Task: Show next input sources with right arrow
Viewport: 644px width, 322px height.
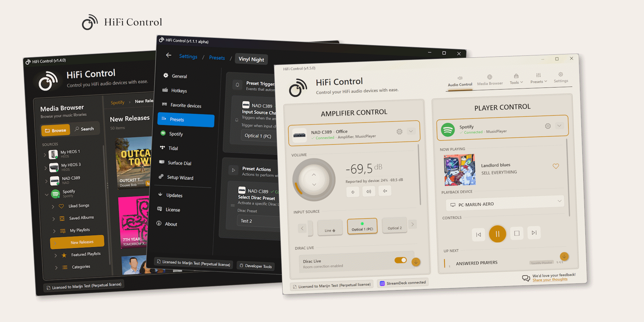Action: [x=413, y=224]
